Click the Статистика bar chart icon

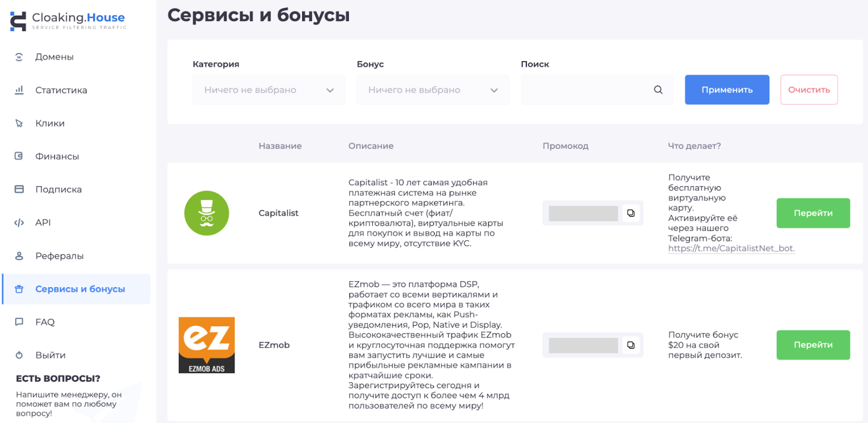(19, 90)
